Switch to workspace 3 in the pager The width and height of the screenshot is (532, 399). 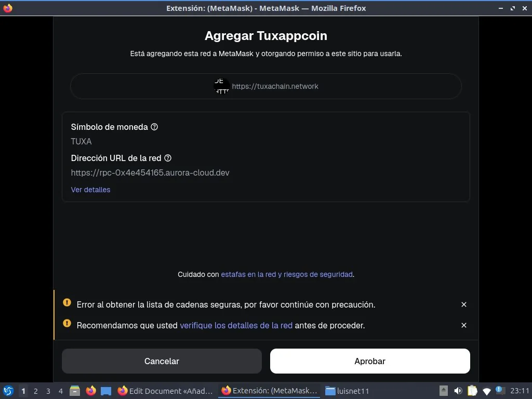point(48,391)
